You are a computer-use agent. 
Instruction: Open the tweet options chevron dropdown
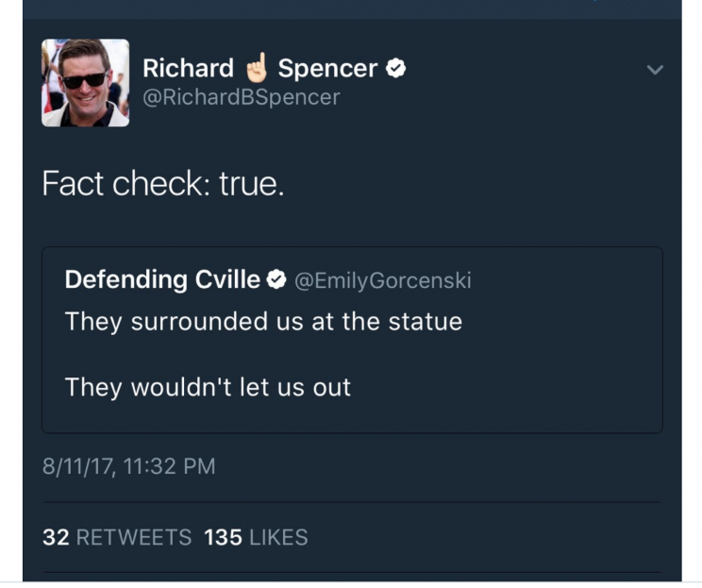(656, 70)
